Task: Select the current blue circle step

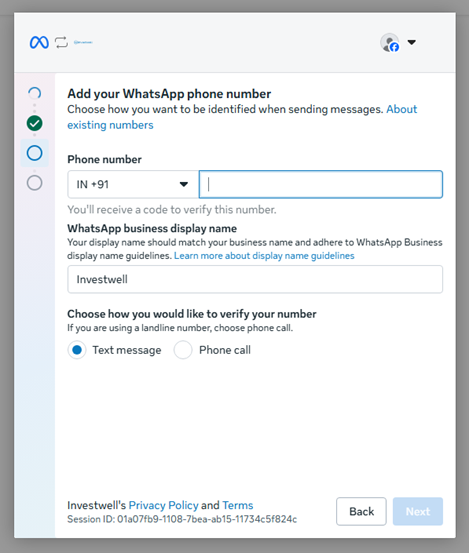Action: click(x=35, y=153)
